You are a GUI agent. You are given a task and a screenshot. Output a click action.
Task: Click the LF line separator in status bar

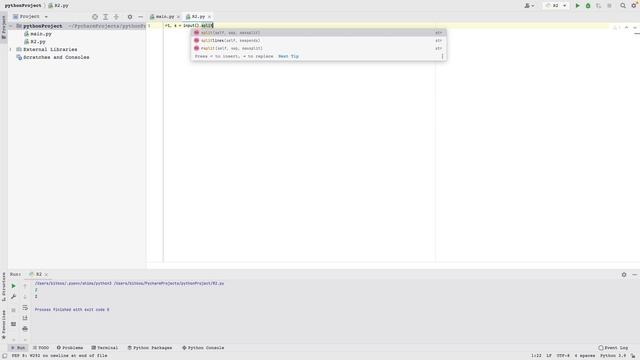click(549, 356)
